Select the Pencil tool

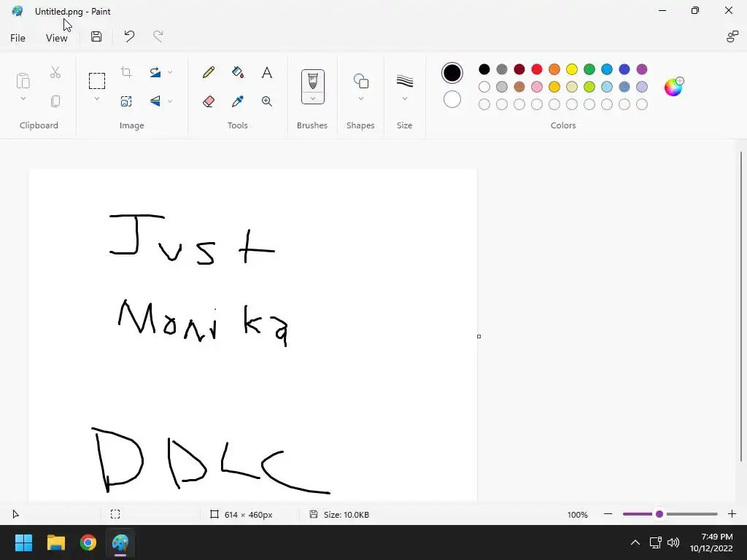[208, 72]
